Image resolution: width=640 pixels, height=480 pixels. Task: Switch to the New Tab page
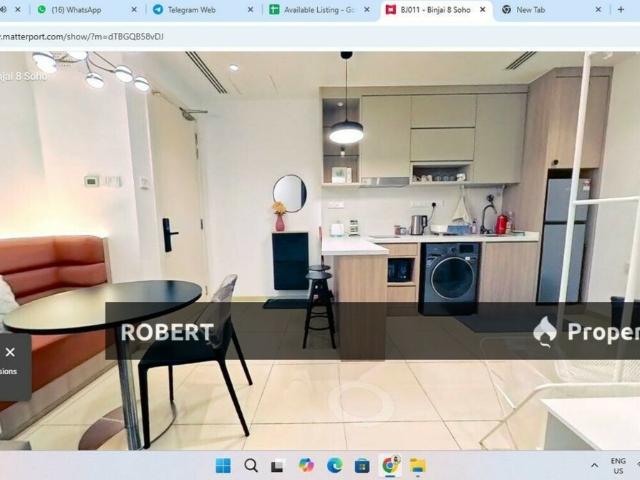540,10
